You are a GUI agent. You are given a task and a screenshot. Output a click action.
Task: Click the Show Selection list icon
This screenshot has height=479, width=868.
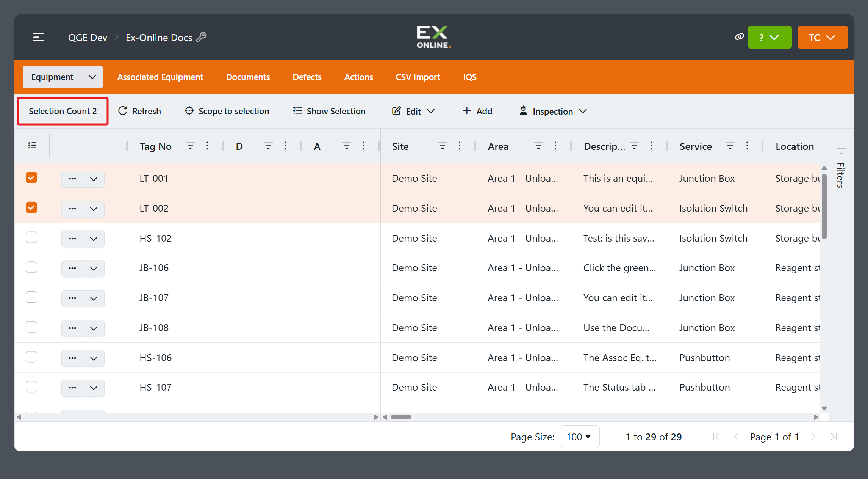(x=297, y=111)
